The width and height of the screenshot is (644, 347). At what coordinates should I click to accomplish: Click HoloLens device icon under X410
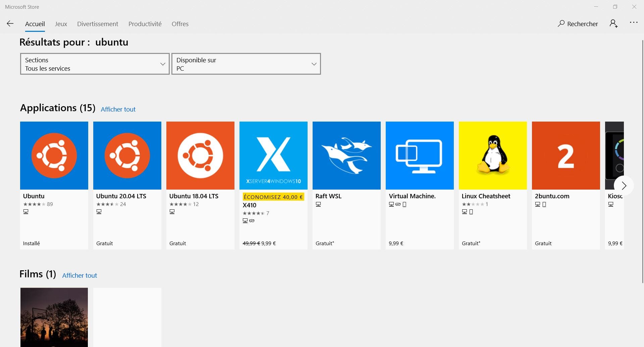(252, 221)
